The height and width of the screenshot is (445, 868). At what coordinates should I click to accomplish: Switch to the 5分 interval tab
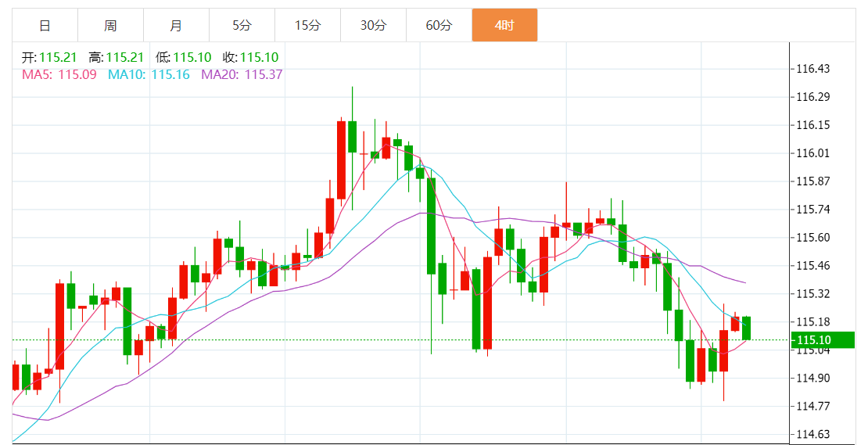pyautogui.click(x=242, y=26)
